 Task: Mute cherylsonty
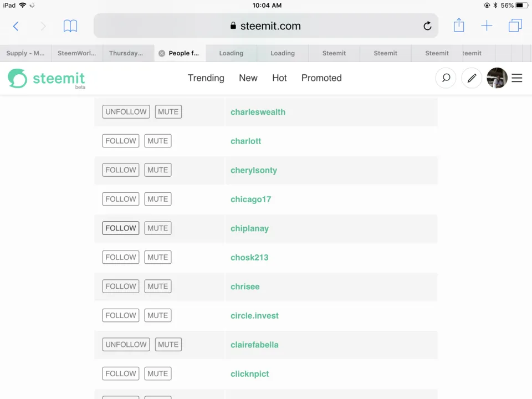(158, 170)
